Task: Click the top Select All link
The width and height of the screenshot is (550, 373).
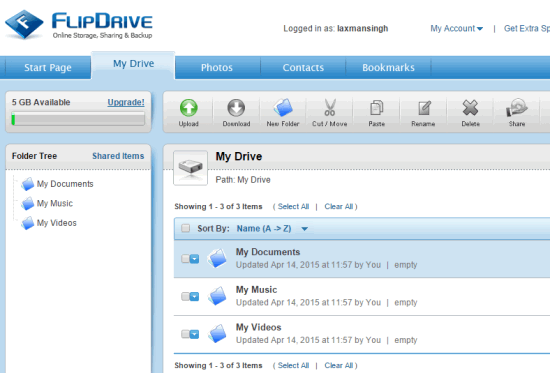Action: pos(293,206)
